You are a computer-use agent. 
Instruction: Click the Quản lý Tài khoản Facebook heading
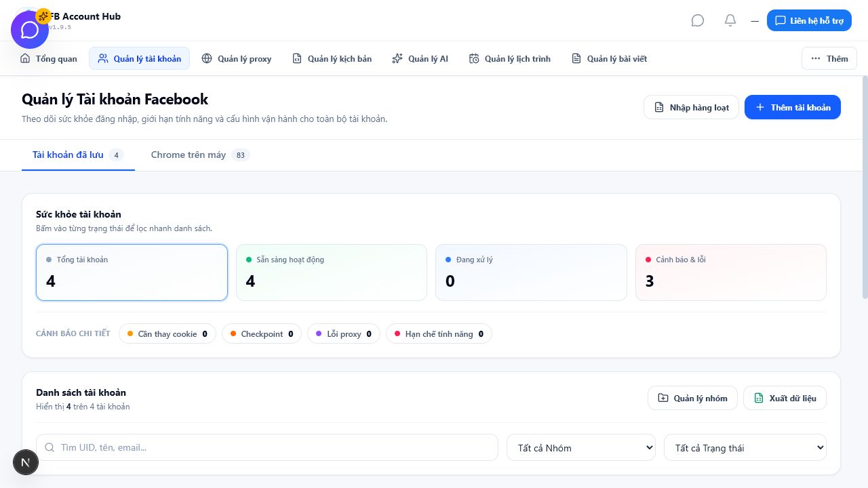coord(115,99)
